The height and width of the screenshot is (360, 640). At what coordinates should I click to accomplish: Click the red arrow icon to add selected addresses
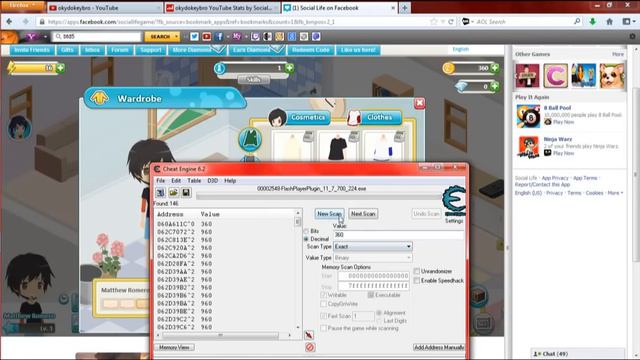[x=309, y=335]
